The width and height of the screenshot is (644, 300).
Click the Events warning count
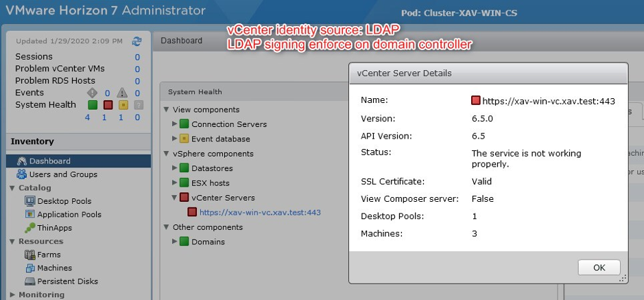[138, 93]
